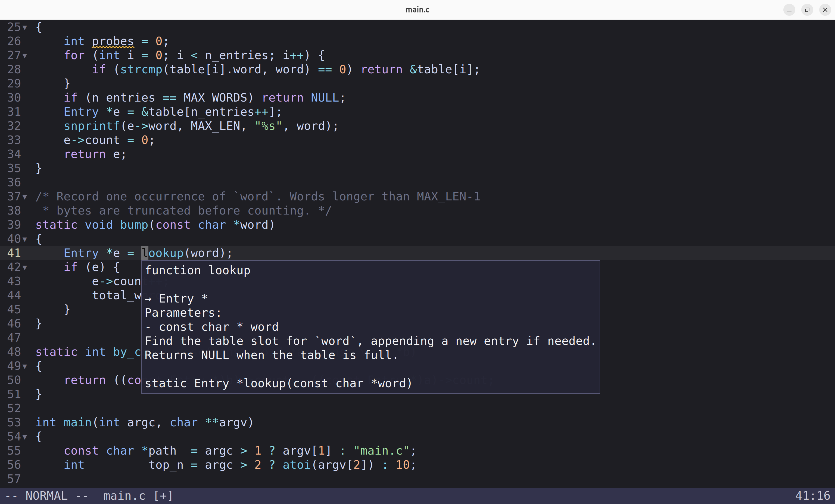Image resolution: width=835 pixels, height=504 pixels.
Task: Click 'n_entries++' on line 31
Action: pyautogui.click(x=230, y=112)
